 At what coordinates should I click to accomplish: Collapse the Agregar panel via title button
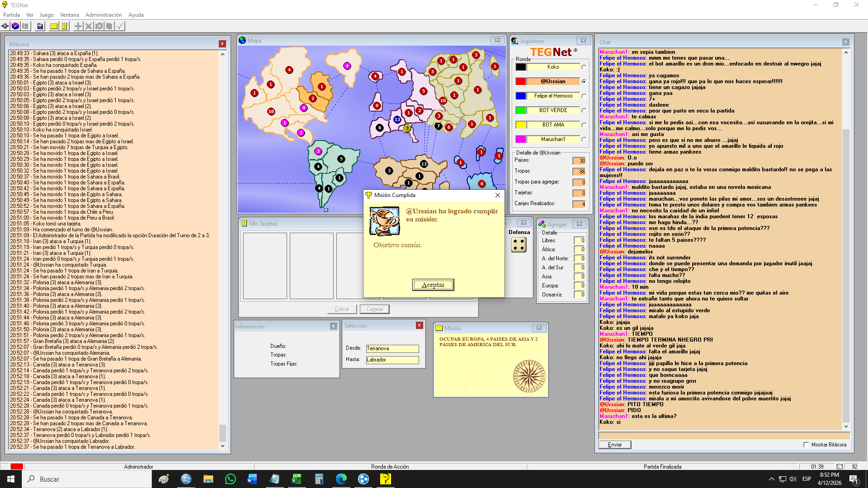(579, 224)
